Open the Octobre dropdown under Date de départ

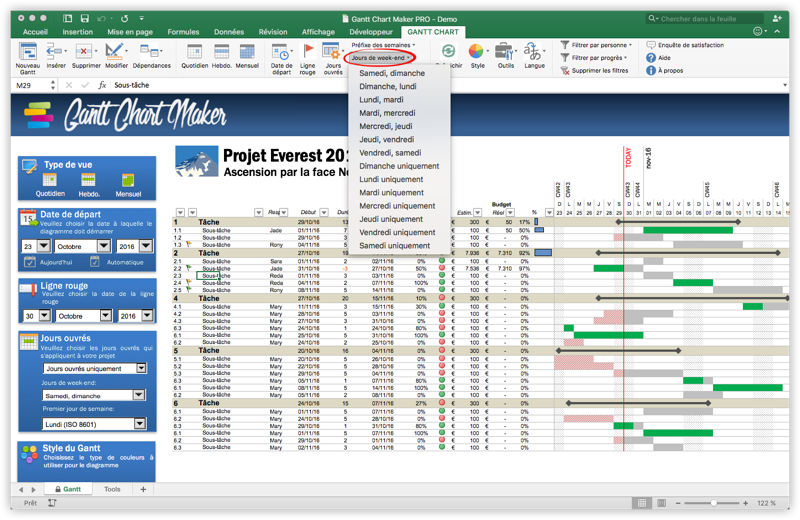click(104, 246)
